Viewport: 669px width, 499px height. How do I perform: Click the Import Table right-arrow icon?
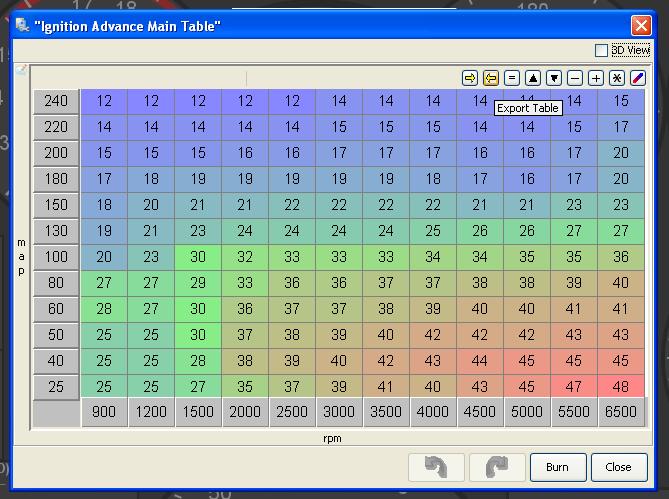pyautogui.click(x=470, y=78)
